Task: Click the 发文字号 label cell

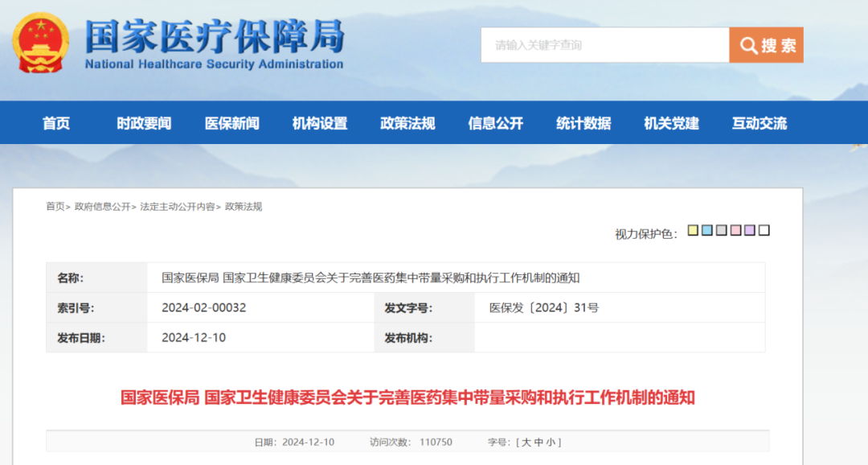Action: click(424, 307)
